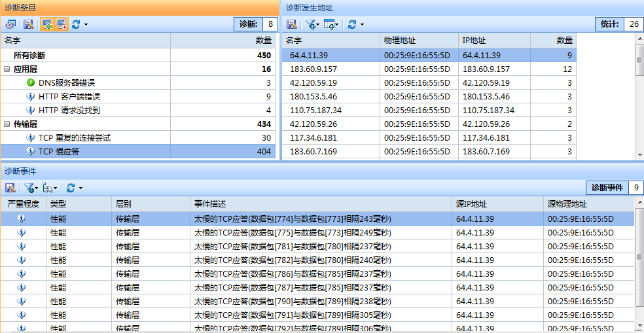644x333 pixels.
Task: Click the info icon beside HTTP 客户端错误
Action: pos(30,97)
